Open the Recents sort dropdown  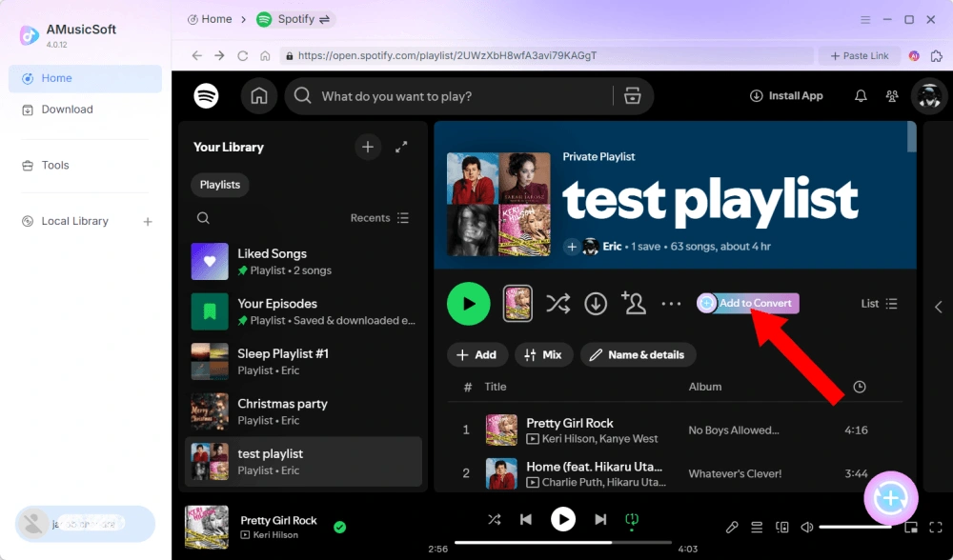[x=379, y=218]
